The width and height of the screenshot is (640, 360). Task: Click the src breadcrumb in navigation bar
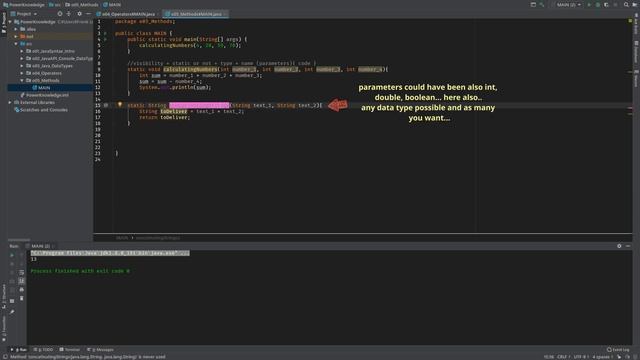[x=55, y=4]
